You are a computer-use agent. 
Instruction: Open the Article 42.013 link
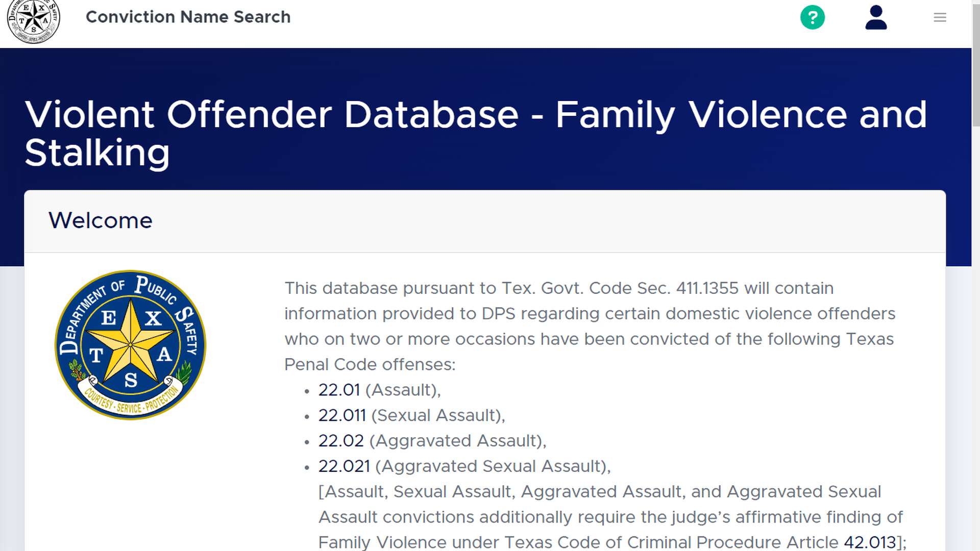click(870, 542)
